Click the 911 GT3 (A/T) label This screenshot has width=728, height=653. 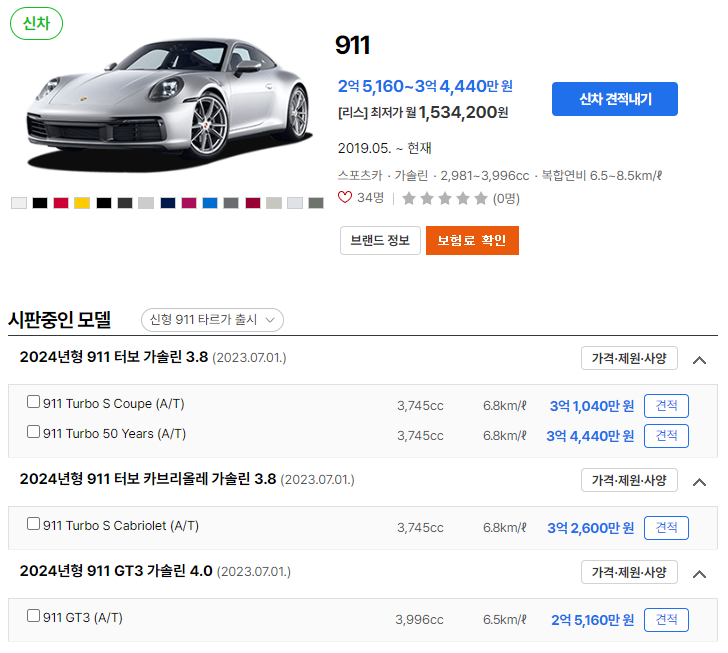pos(83,617)
